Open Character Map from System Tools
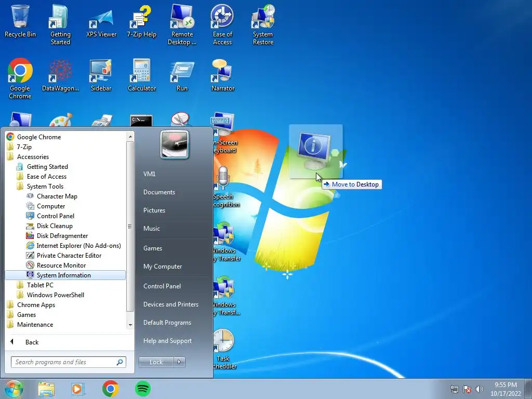The width and height of the screenshot is (532, 399). 57,196
